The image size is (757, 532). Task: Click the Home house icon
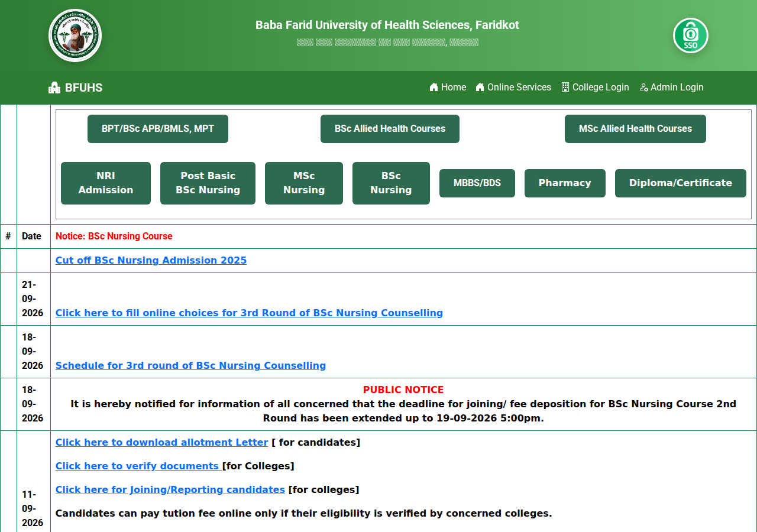434,87
